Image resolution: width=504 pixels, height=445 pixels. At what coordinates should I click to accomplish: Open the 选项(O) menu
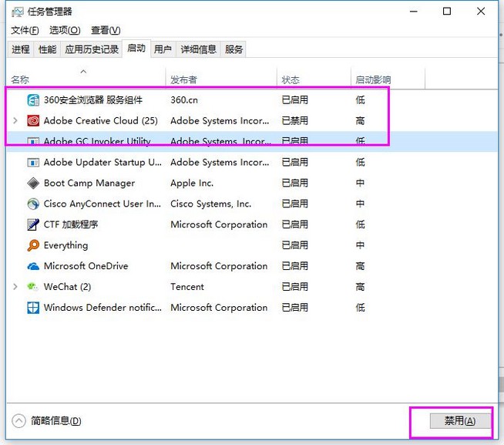point(65,30)
